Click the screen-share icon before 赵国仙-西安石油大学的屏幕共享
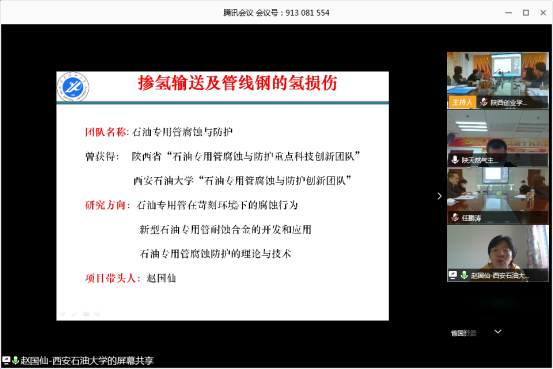The height and width of the screenshot is (369, 553). click(6, 360)
